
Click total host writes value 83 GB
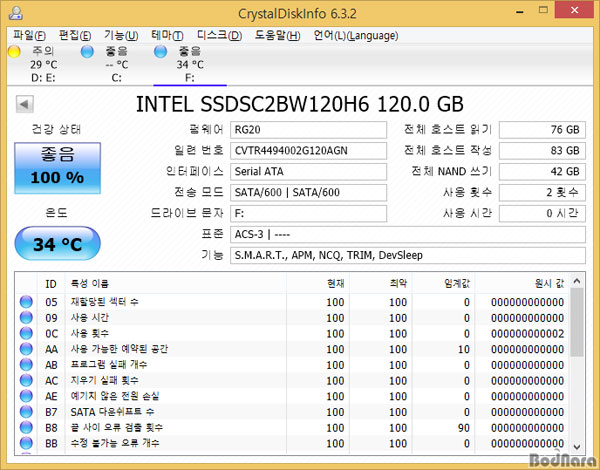pos(542,151)
